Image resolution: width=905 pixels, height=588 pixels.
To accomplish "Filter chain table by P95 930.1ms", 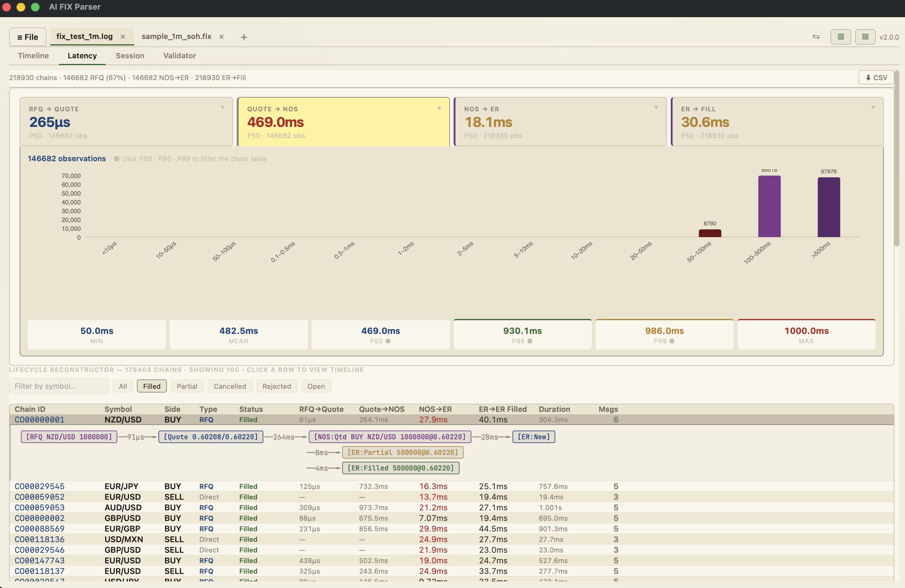I will pyautogui.click(x=523, y=335).
